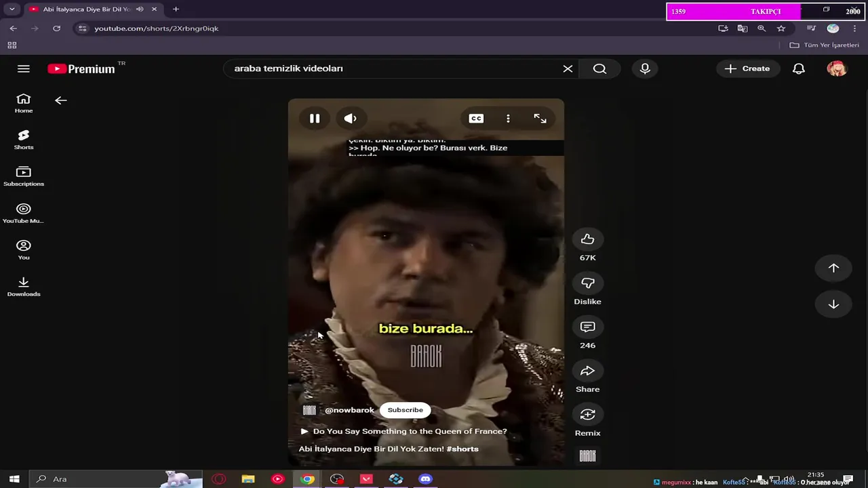Image resolution: width=868 pixels, height=488 pixels.
Task: Open the three-dot more options menu on video
Action: pos(508,119)
